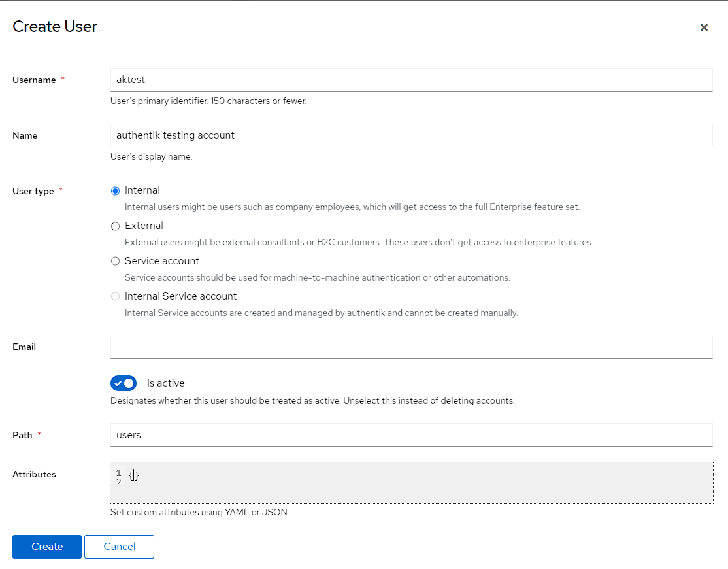Screen dimensions: 728x569
Task: Focus the Name text field
Action: click(x=411, y=135)
